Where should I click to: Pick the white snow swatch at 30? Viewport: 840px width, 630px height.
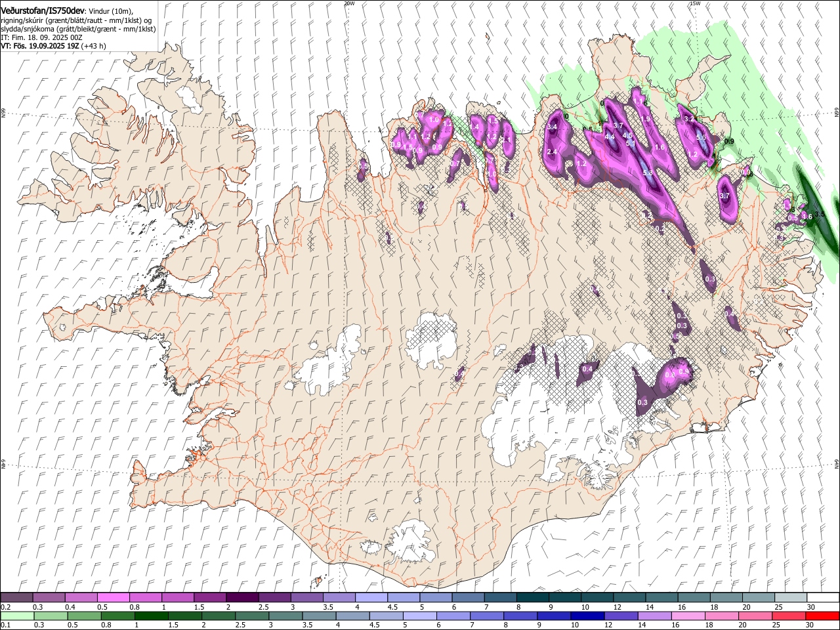coord(823,598)
